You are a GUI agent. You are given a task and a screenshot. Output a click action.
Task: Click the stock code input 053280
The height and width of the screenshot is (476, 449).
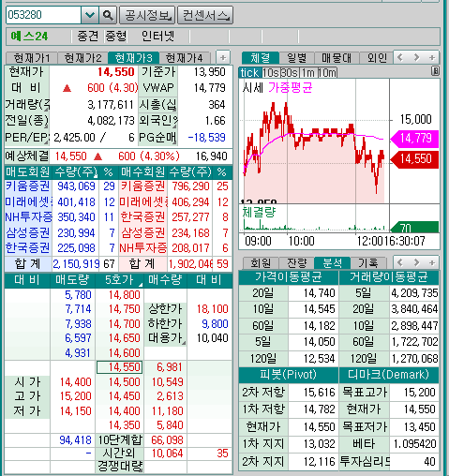43,15
